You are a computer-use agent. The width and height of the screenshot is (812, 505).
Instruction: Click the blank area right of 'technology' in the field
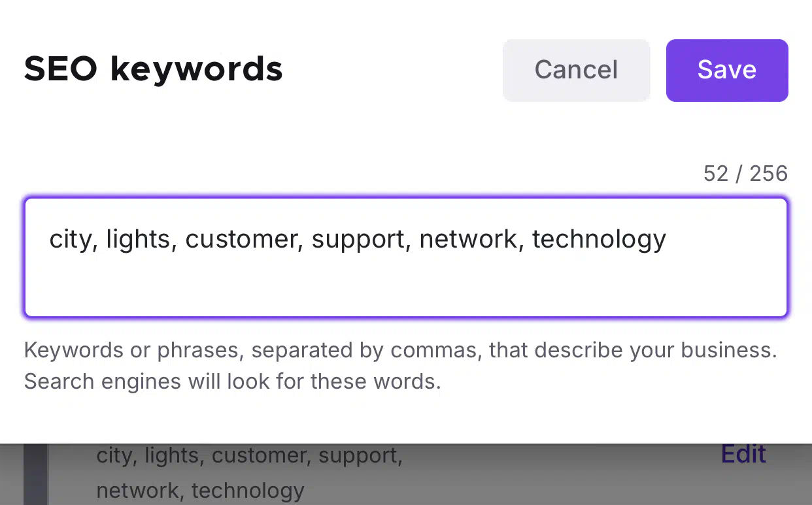tap(726, 240)
